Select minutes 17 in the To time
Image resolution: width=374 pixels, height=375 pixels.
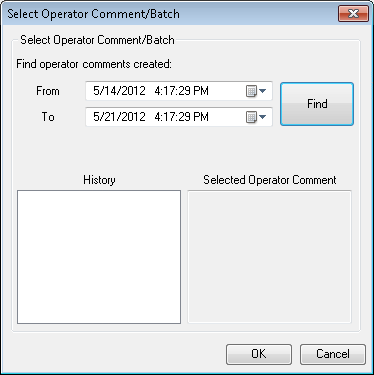[x=169, y=117]
